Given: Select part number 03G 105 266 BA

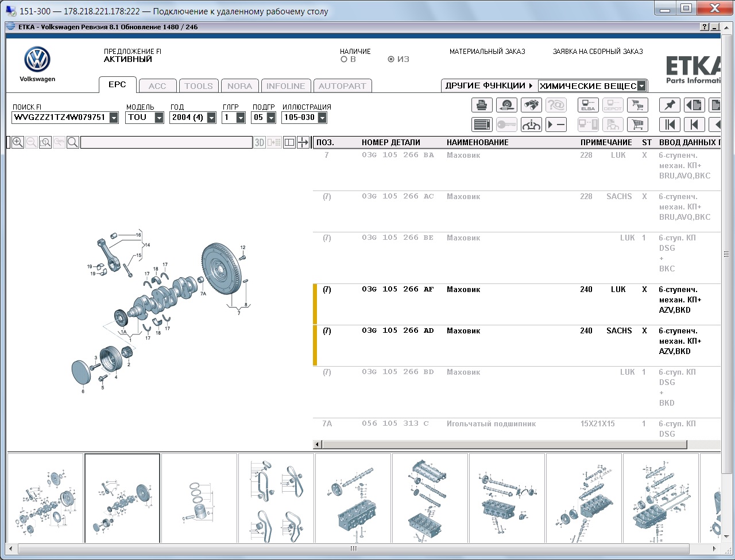Looking at the screenshot, I should pyautogui.click(x=398, y=155).
